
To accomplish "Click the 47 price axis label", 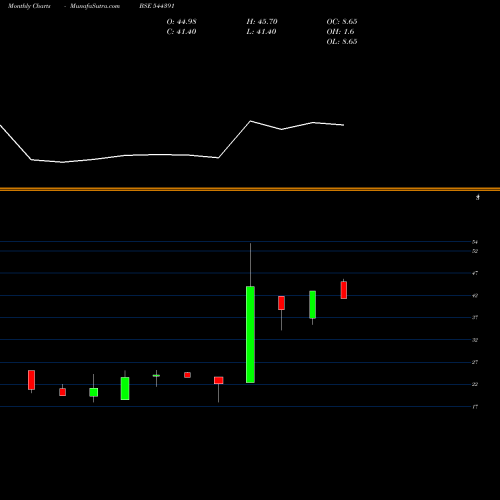I will pyautogui.click(x=475, y=273).
